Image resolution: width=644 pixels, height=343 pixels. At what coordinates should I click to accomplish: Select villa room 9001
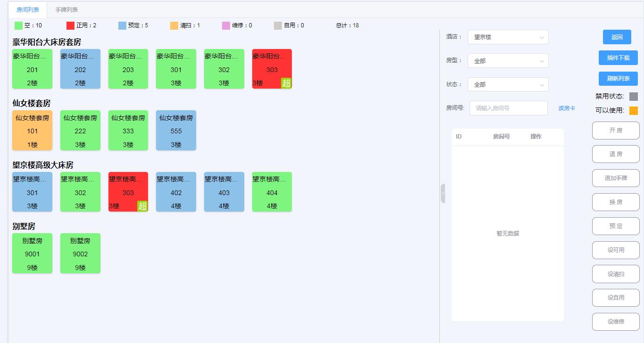32,253
